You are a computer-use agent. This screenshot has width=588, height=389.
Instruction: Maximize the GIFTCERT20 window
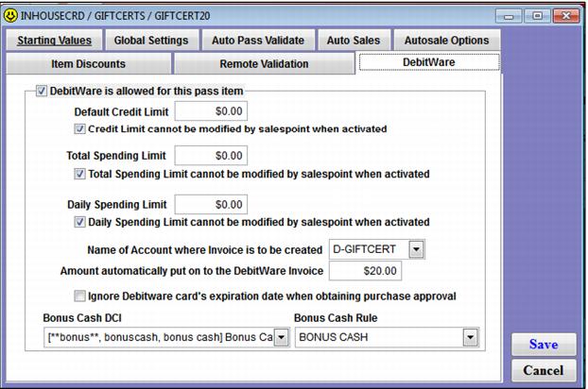(x=537, y=16)
